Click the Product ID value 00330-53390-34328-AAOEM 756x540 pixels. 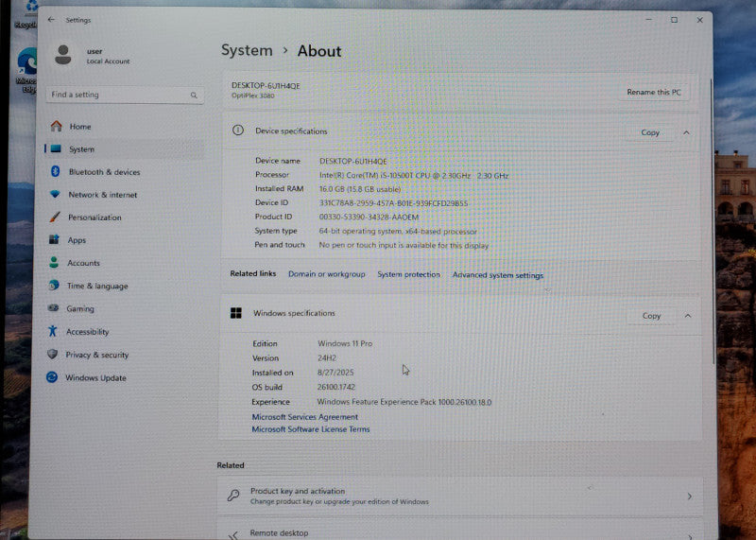pyautogui.click(x=369, y=218)
